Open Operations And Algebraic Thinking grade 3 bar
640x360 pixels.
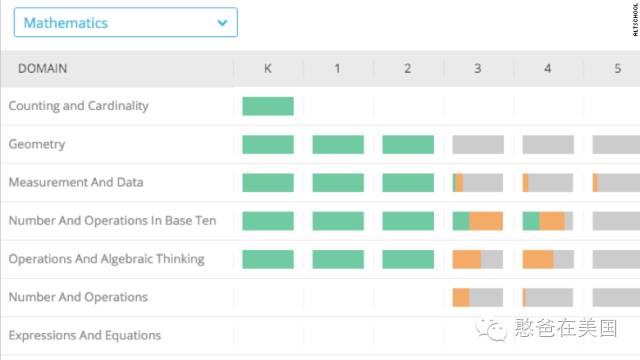478,259
